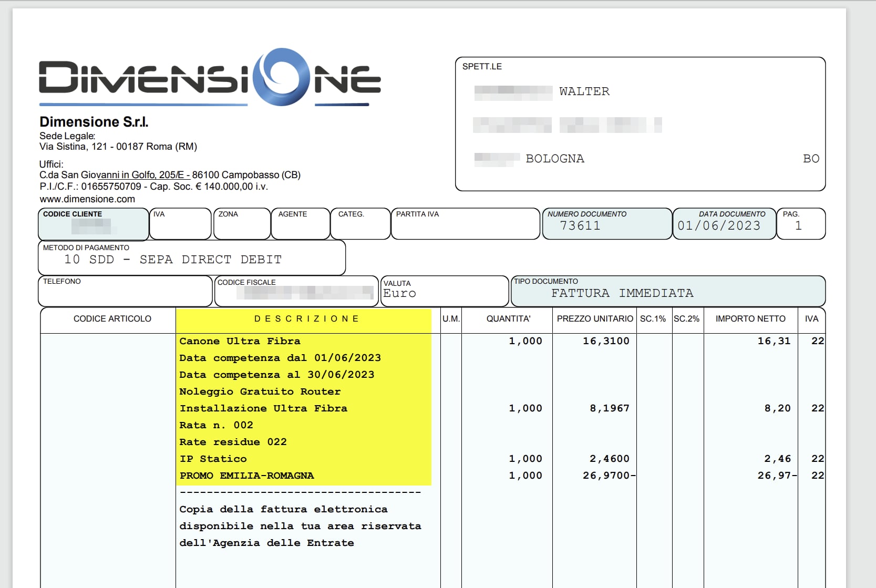
Task: Click the PROMO EMILIA-ROMAGNA discount row
Action: [246, 476]
